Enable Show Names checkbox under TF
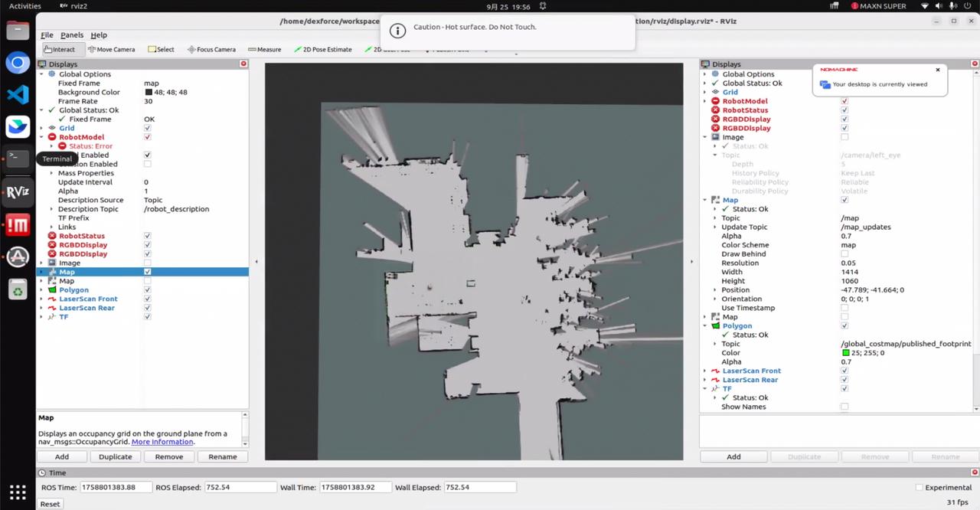 tap(844, 407)
